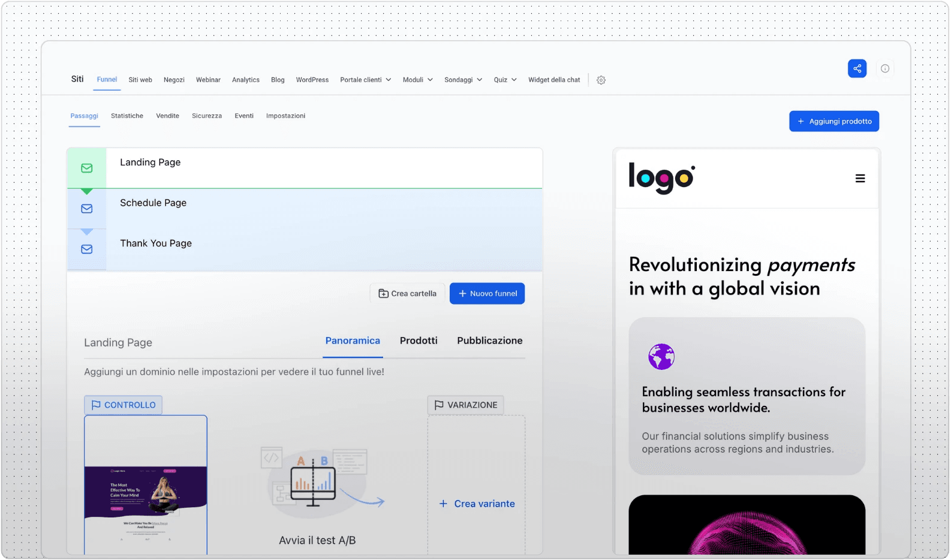Select the Vendite sub-tab
This screenshot has height=560, width=951.
[x=167, y=116]
